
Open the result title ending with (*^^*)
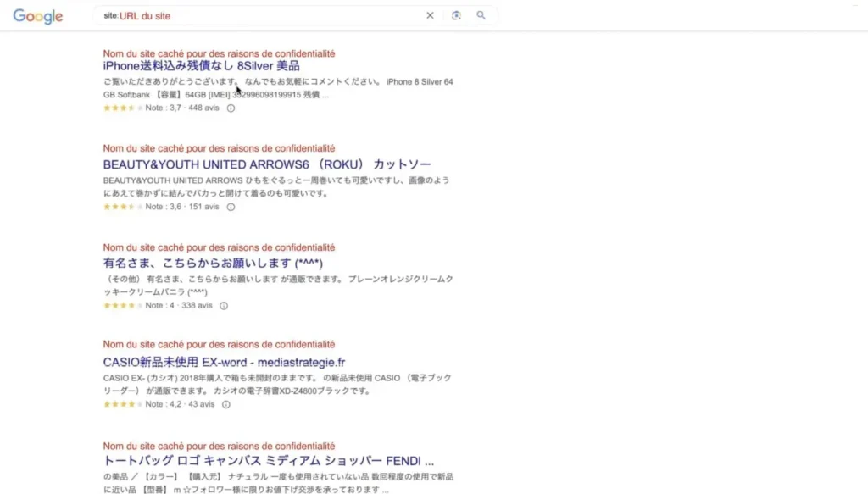click(x=213, y=264)
